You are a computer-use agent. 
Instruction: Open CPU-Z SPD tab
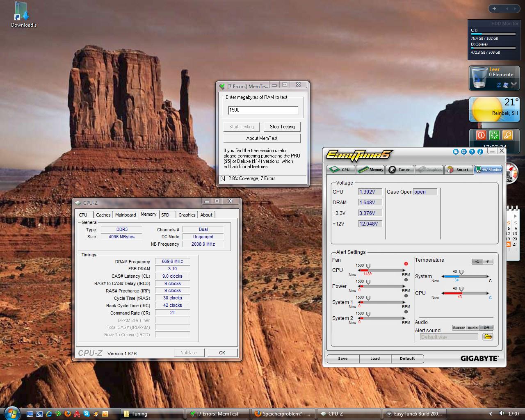point(165,215)
